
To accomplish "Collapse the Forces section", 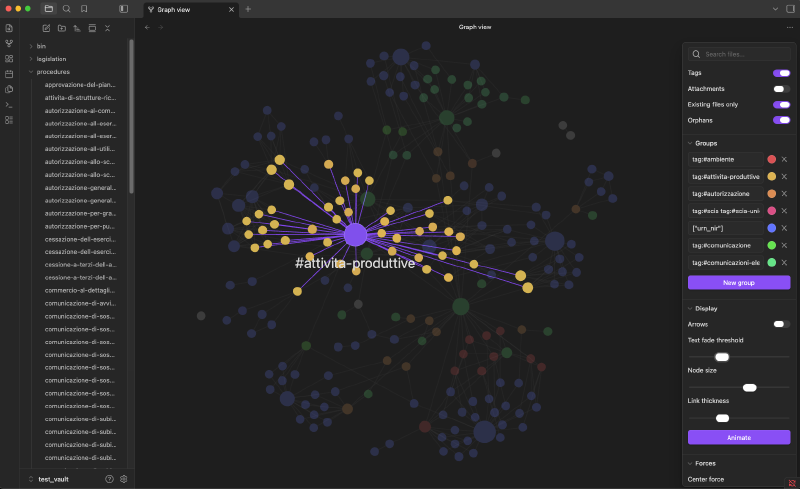I will [x=705, y=463].
